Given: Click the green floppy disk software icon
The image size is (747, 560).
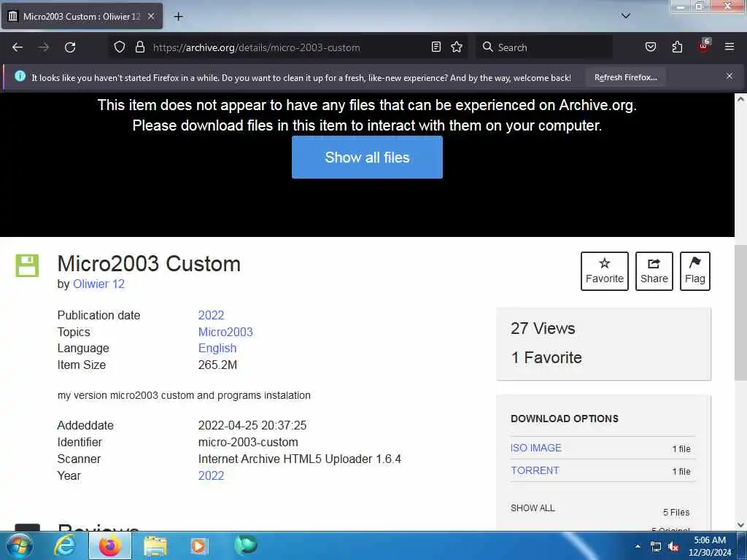Looking at the screenshot, I should tap(27, 265).
